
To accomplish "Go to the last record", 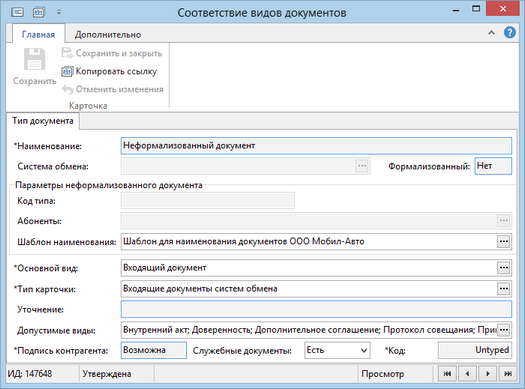I will click(x=508, y=374).
